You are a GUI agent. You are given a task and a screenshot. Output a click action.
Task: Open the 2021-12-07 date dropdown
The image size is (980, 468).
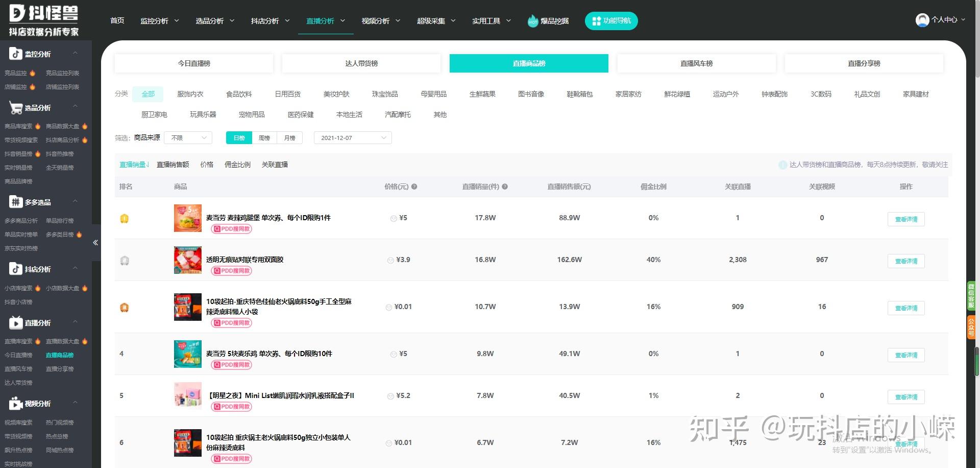coord(353,138)
